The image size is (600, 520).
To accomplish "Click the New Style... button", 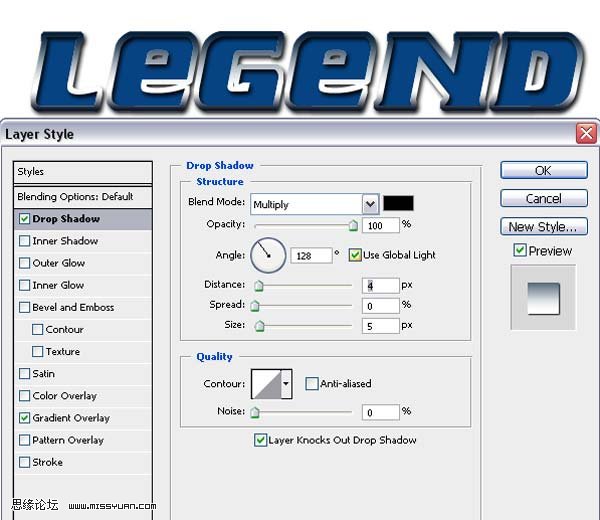I will (x=544, y=227).
